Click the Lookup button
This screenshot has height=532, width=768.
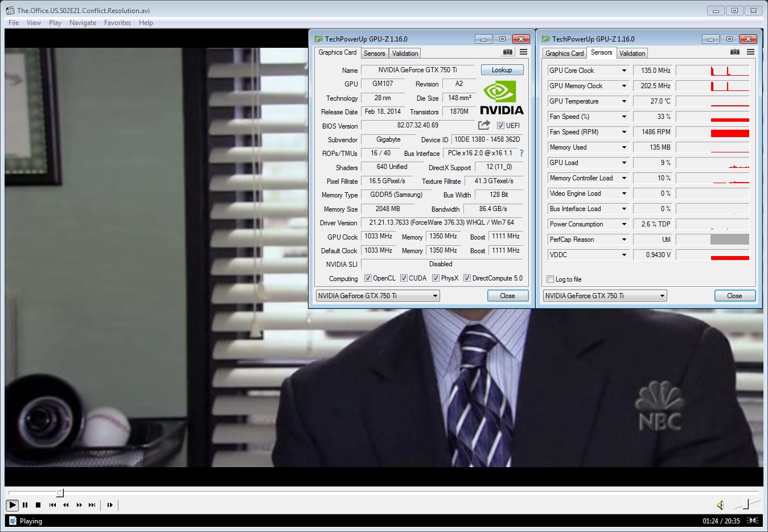coord(502,70)
